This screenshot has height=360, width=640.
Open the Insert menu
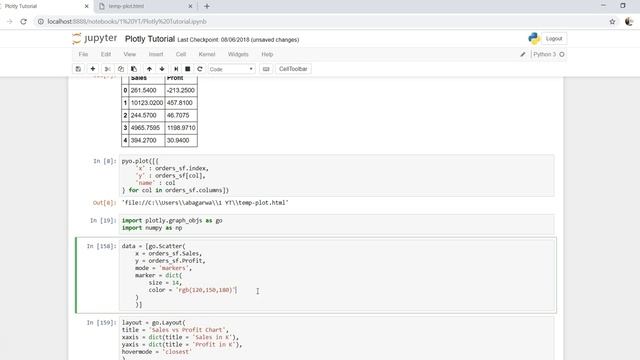(x=156, y=54)
